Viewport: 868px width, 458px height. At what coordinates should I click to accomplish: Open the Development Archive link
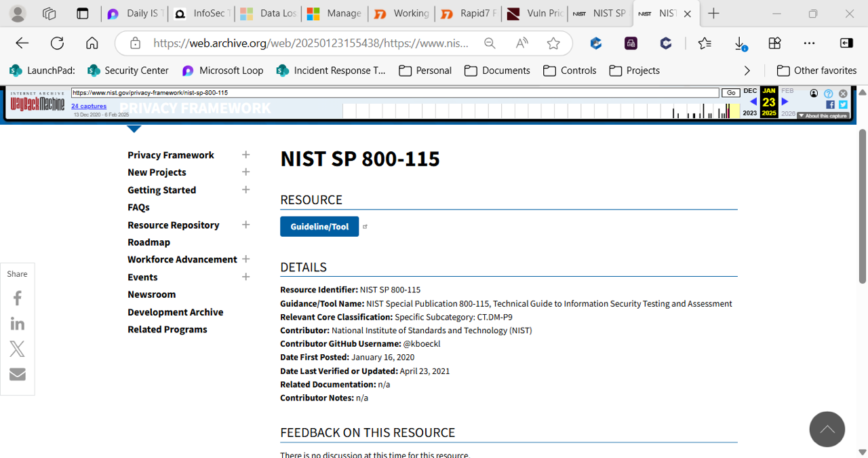175,312
